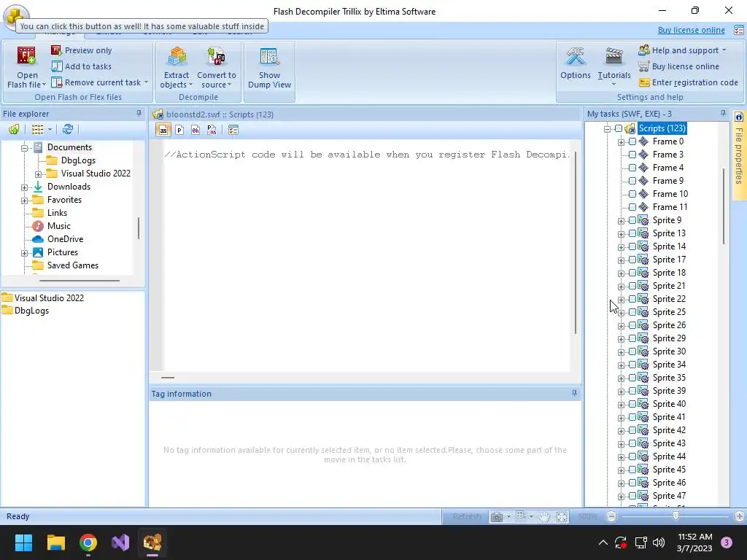Select the Music folder in File explorer
The height and width of the screenshot is (560, 747).
click(x=58, y=226)
